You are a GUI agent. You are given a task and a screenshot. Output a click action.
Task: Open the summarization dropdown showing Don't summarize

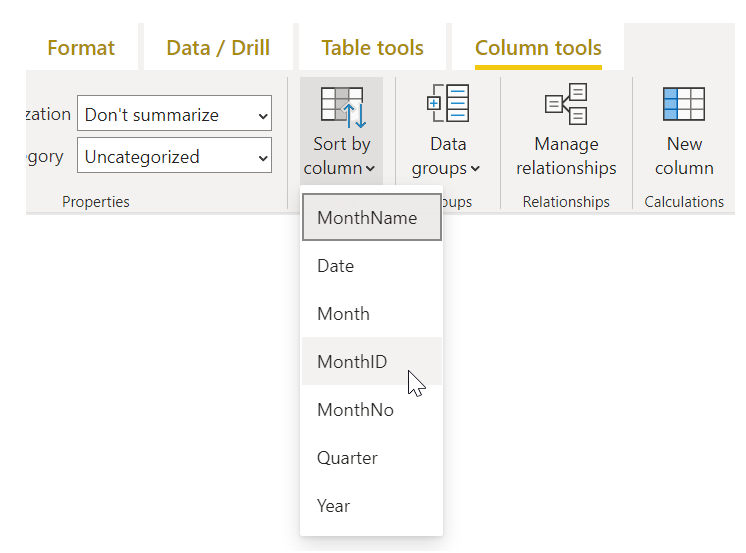pyautogui.click(x=174, y=115)
